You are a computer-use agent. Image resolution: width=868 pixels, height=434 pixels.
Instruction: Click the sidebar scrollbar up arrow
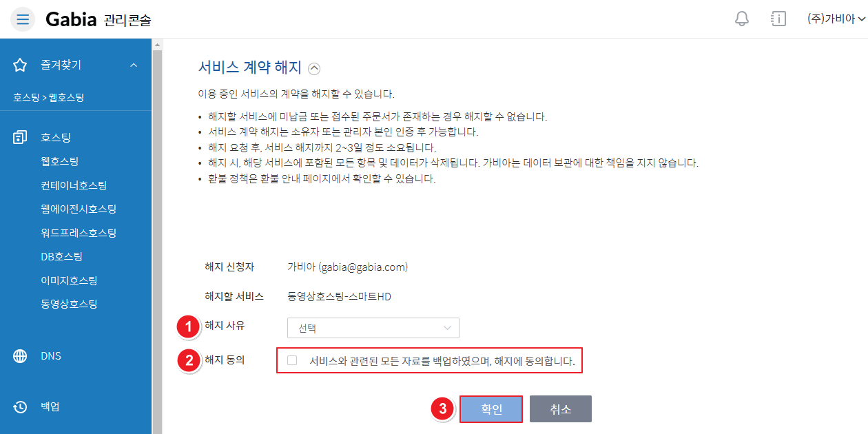click(157, 45)
